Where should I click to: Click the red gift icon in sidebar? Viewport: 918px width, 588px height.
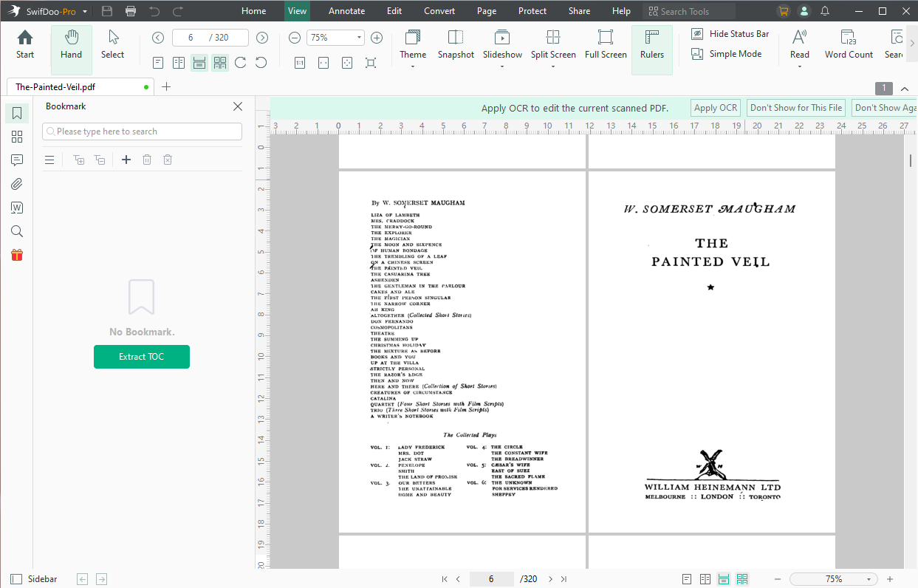[x=17, y=255]
